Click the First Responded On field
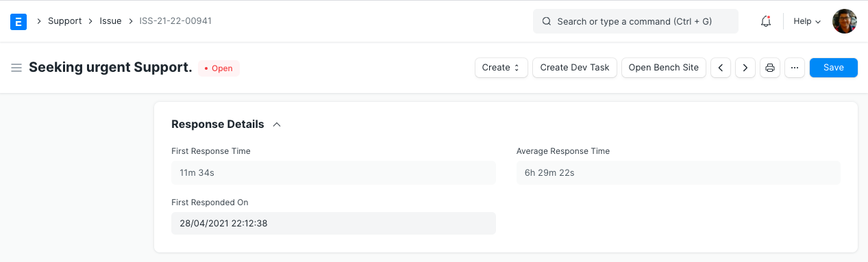 tap(334, 224)
